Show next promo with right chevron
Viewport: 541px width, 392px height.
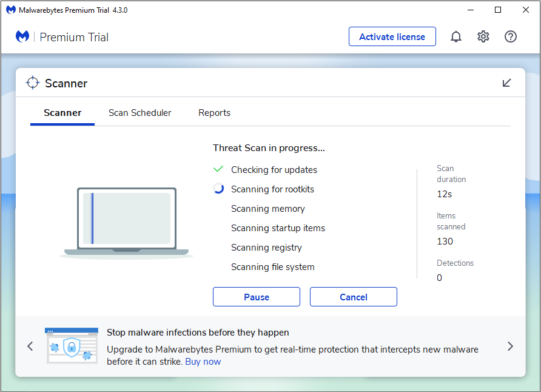pyautogui.click(x=510, y=346)
